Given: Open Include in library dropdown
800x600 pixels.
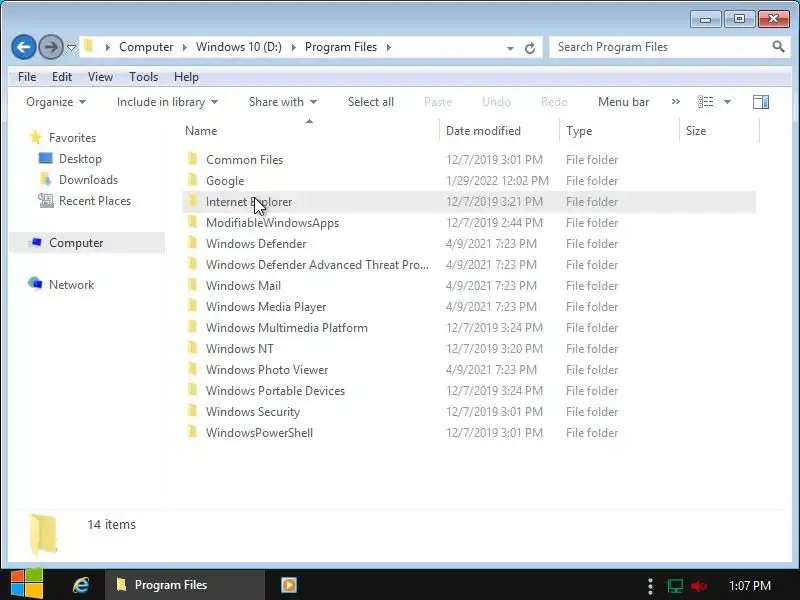Looking at the screenshot, I should (167, 102).
